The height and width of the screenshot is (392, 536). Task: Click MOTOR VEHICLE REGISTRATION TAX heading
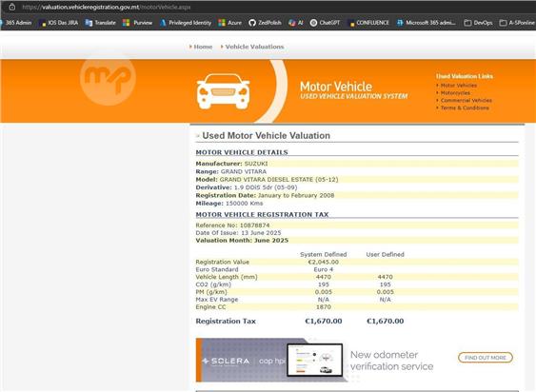(x=262, y=215)
